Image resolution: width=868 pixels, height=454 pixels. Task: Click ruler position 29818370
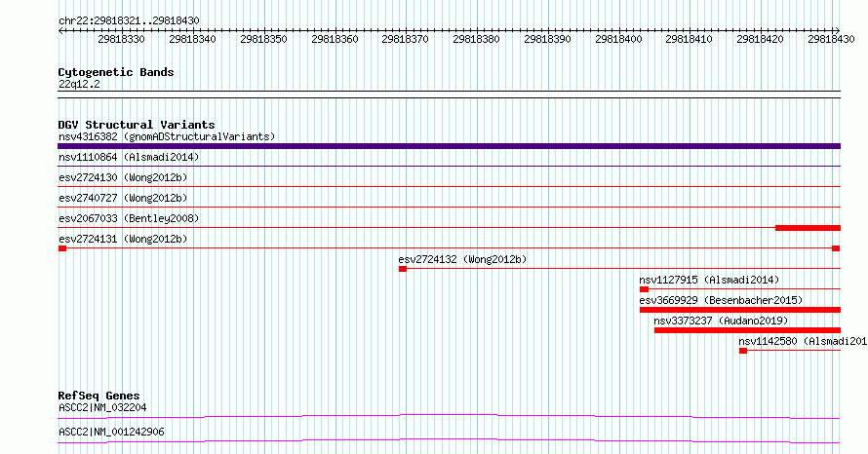click(x=405, y=39)
